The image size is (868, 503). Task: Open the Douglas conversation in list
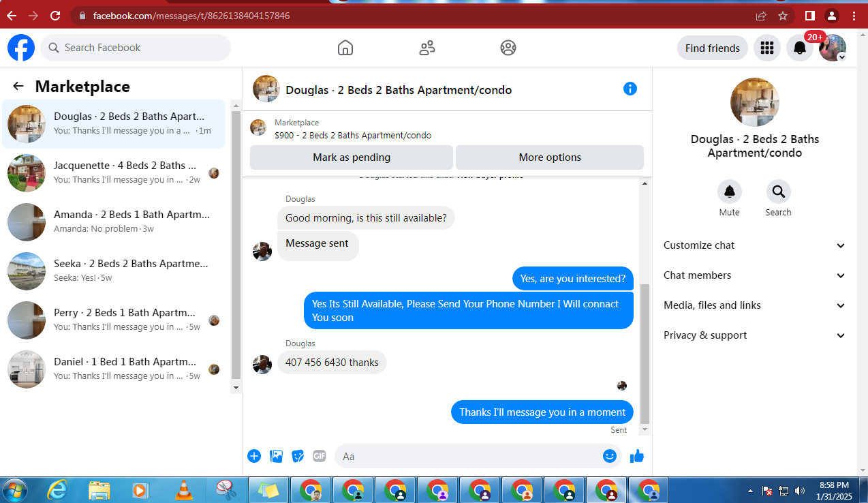pyautogui.click(x=114, y=124)
